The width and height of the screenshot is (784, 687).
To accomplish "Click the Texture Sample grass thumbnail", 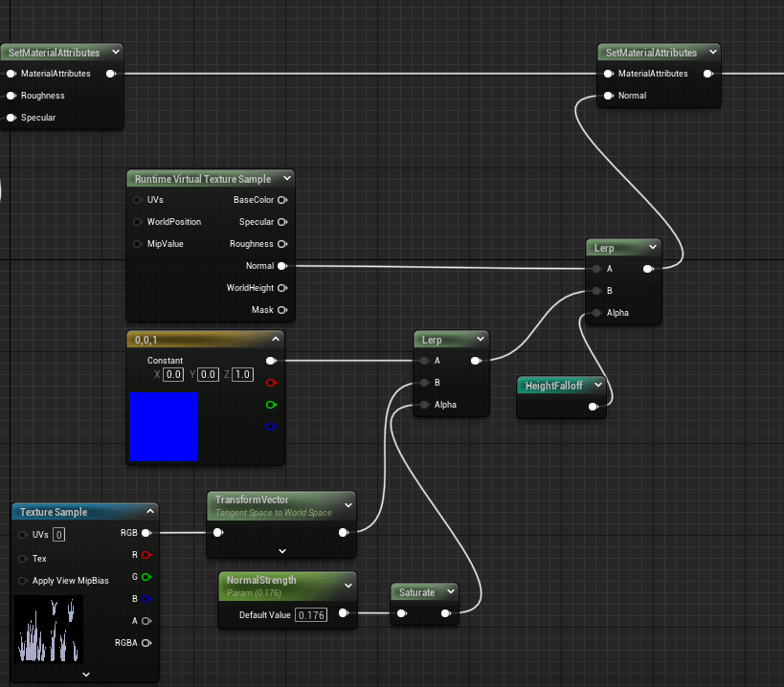I will pyautogui.click(x=49, y=629).
